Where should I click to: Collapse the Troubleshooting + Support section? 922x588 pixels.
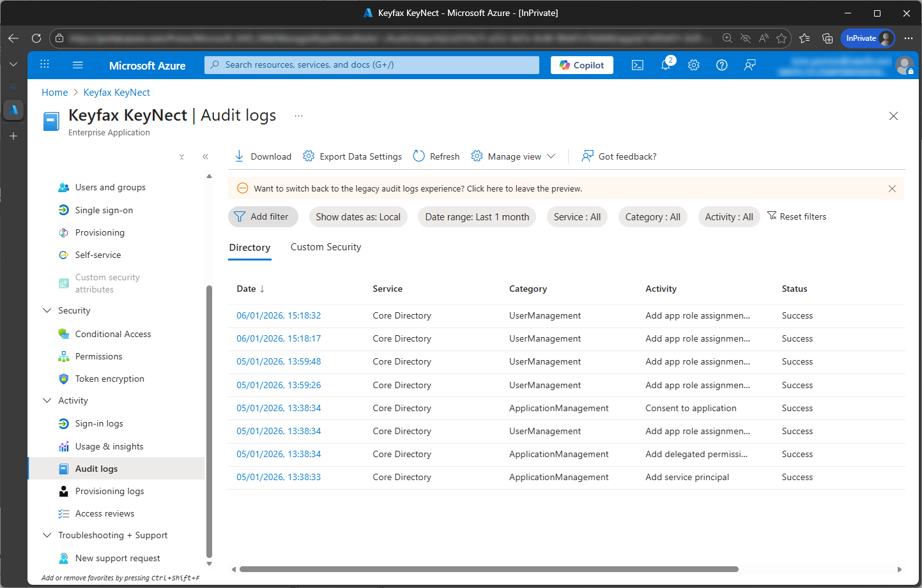pyautogui.click(x=47, y=535)
